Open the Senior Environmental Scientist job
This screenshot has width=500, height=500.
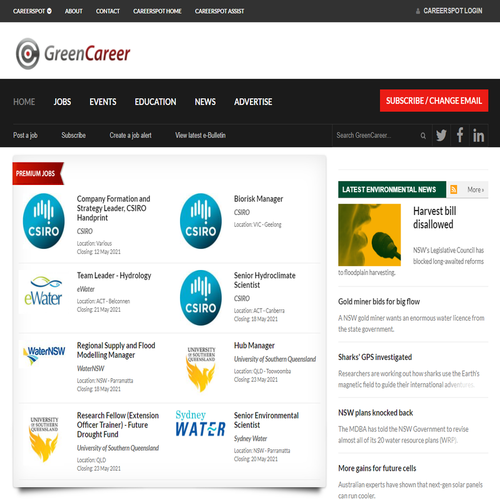click(266, 420)
